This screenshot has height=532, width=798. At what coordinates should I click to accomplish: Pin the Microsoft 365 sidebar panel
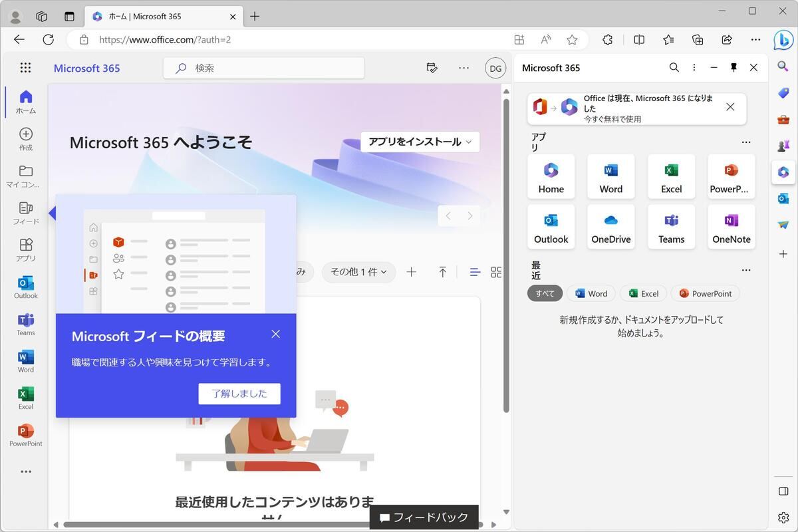point(733,68)
